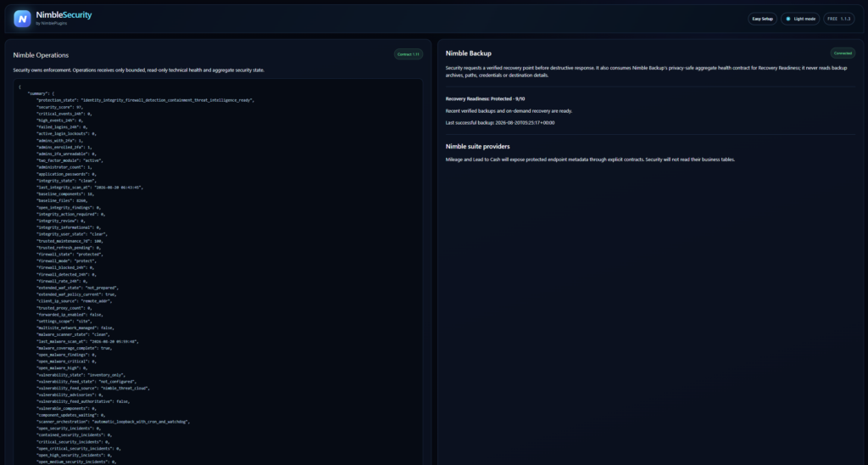Click the "settings_scope": "site" line
Image resolution: width=868 pixels, height=465 pixels.
tap(64, 322)
